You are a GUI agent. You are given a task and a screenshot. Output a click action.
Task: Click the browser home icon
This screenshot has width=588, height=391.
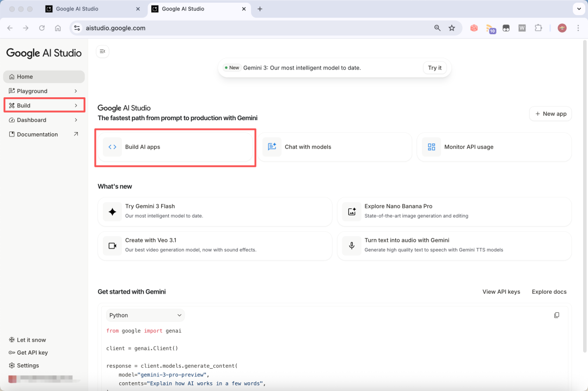tap(58, 28)
